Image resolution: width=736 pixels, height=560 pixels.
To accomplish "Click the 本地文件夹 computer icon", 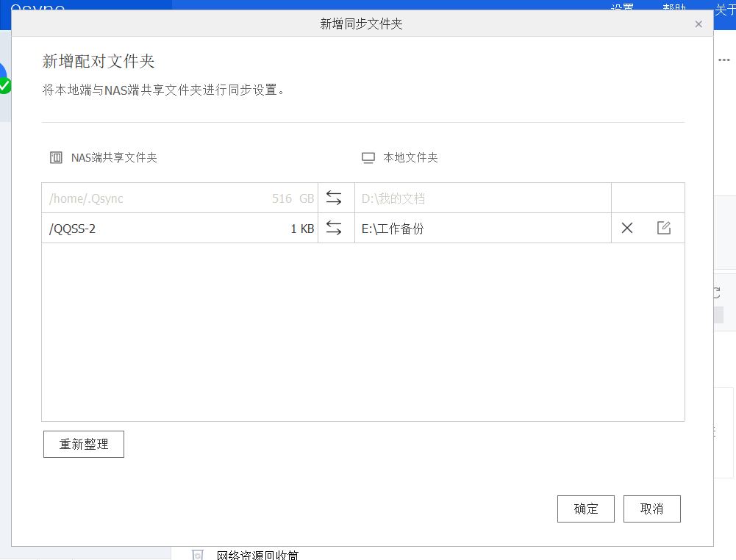I will click(368, 157).
